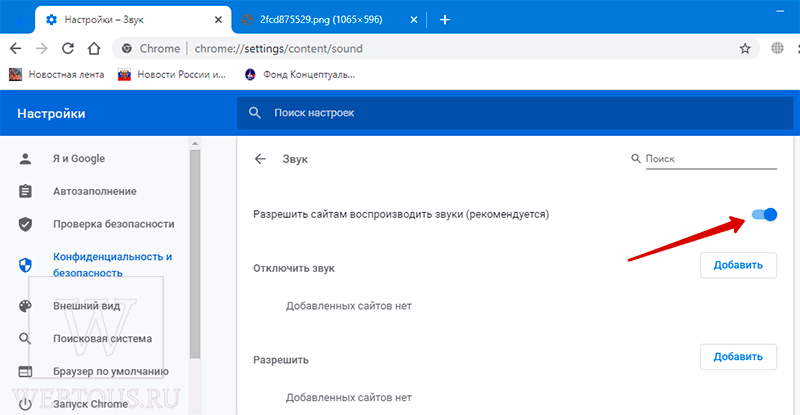Click the Разрешить section label
Viewport: 800px width, 415px height.
point(281,360)
